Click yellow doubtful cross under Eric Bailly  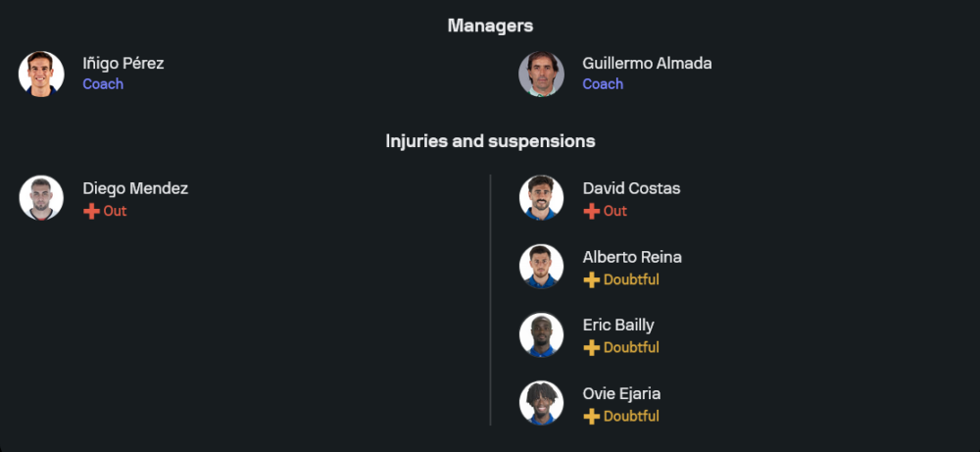(591, 348)
